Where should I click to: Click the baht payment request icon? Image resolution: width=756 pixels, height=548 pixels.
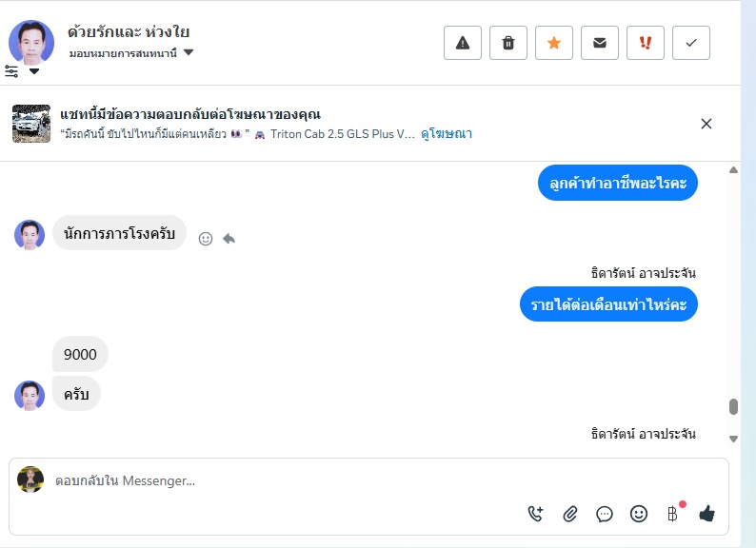pos(672,514)
